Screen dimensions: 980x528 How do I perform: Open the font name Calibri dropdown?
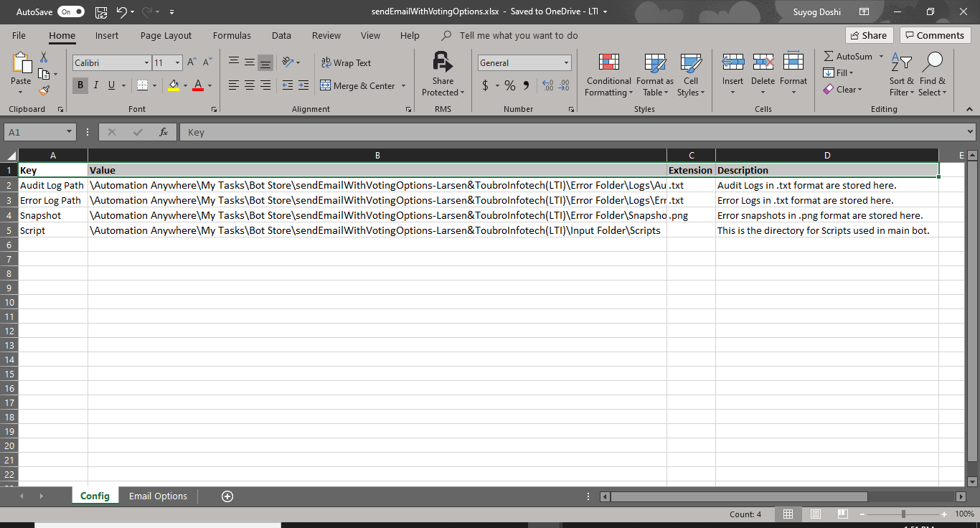tap(146, 63)
